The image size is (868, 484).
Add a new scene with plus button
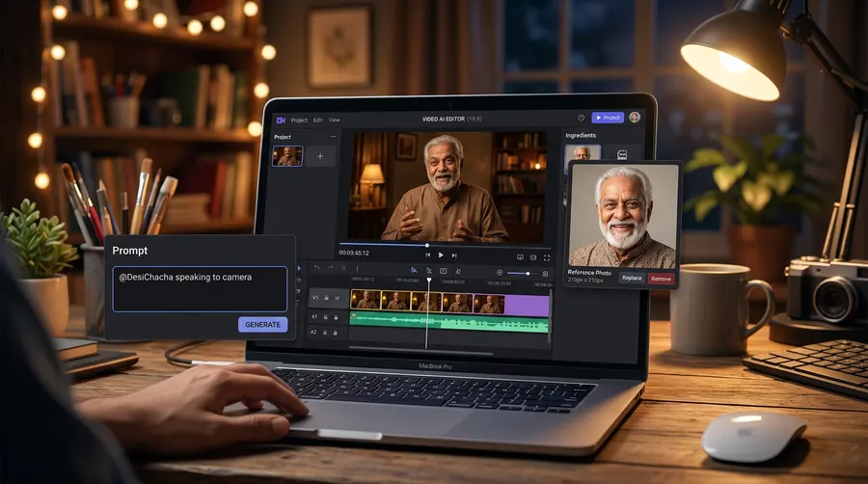coord(320,156)
